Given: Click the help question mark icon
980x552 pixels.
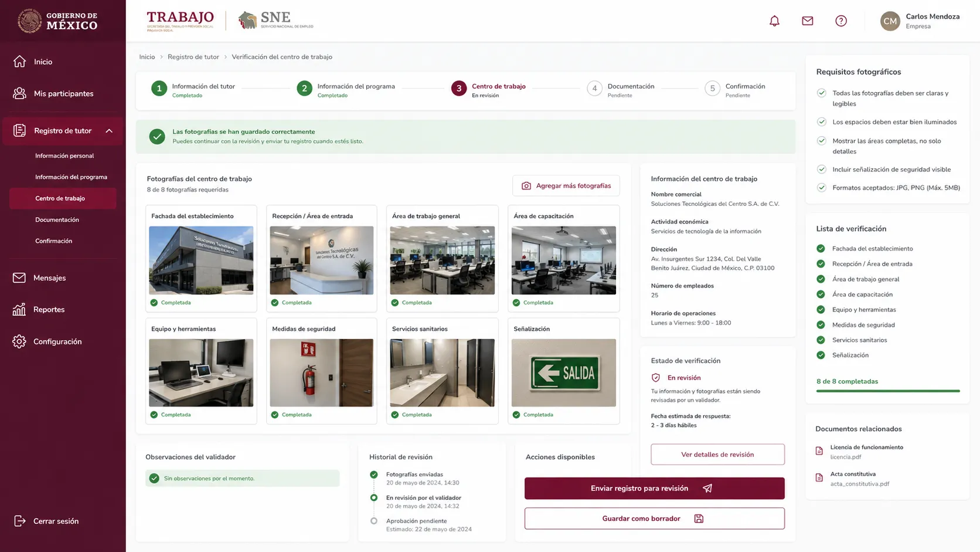Looking at the screenshot, I should click(841, 21).
